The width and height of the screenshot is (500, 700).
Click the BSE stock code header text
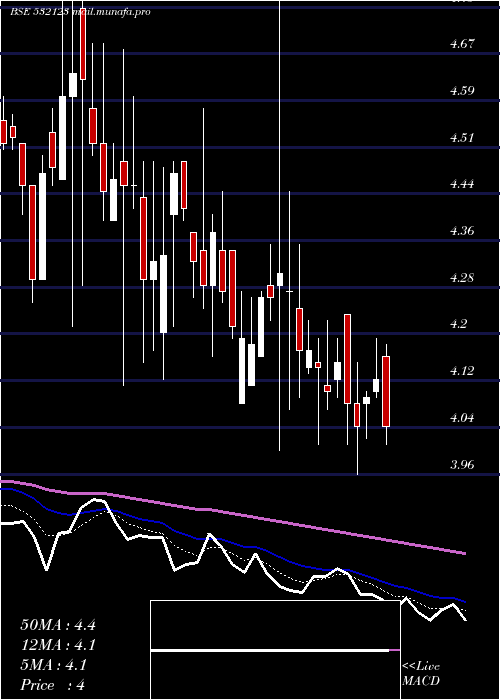[80, 12]
